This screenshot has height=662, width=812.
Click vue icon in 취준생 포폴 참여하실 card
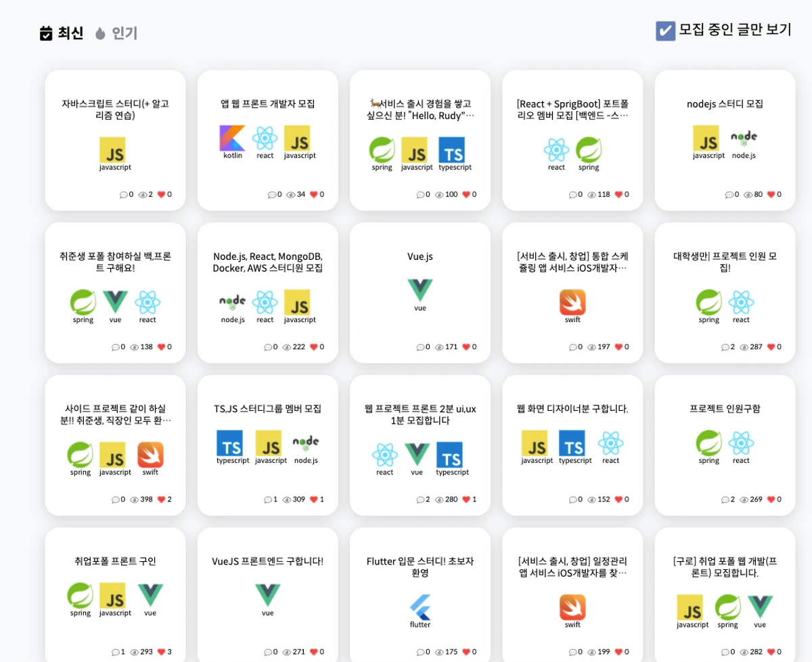tap(115, 303)
